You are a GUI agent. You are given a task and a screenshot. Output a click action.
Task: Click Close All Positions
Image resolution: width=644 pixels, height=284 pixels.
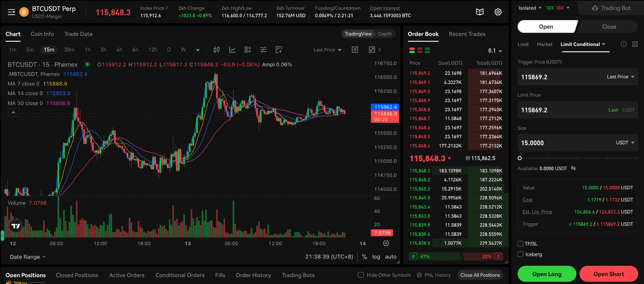coord(480,275)
